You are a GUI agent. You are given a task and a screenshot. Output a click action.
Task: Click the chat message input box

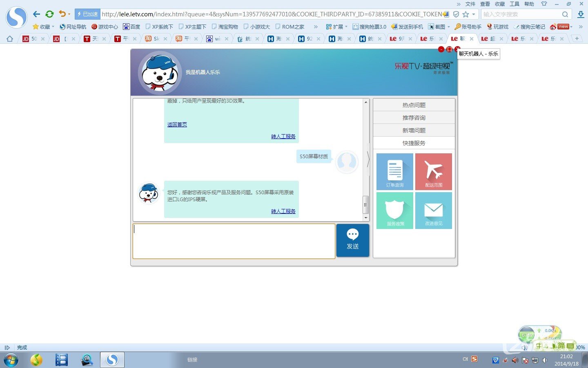pyautogui.click(x=234, y=241)
